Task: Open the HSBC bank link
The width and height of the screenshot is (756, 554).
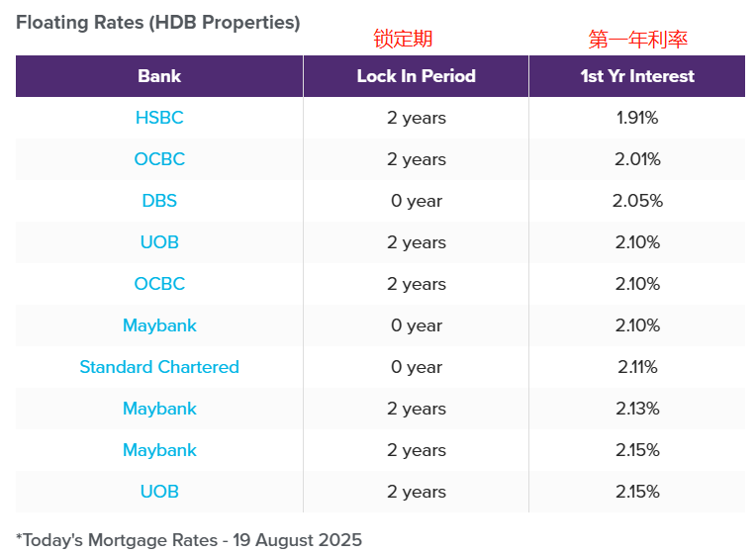Action: tap(159, 118)
